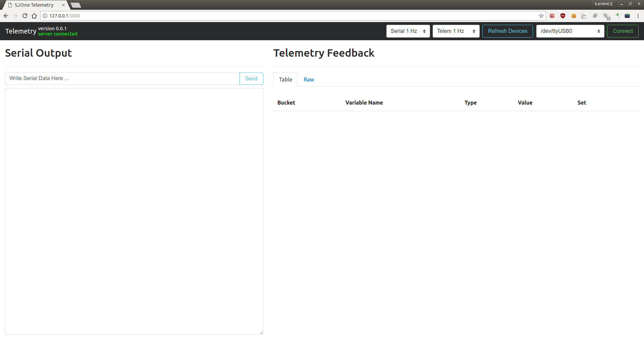Screen dimensions: 644x346
Task: Restore the browser window size
Action: pos(630,4)
